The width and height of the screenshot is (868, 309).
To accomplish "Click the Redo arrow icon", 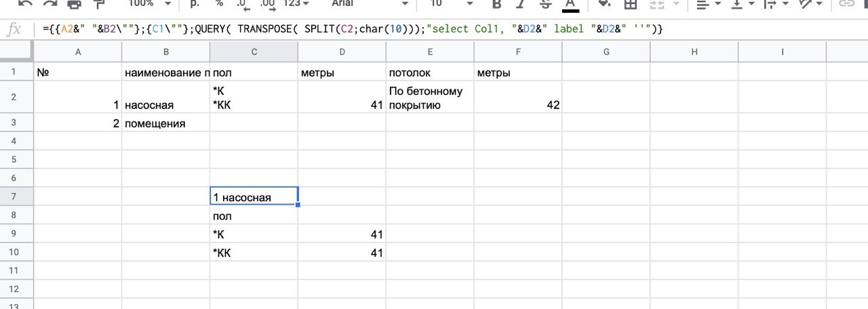I will [x=50, y=4].
